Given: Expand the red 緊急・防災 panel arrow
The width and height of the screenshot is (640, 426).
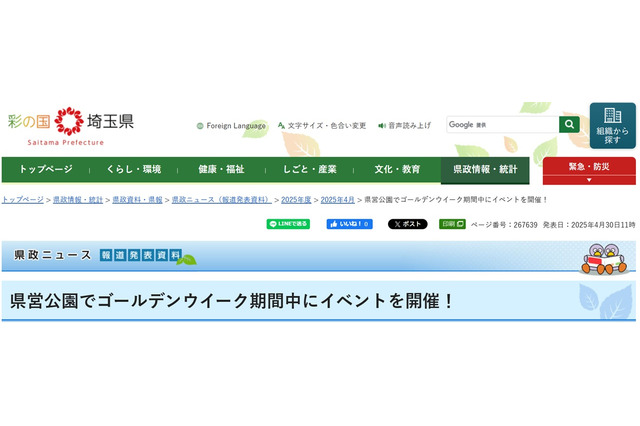Looking at the screenshot, I should tap(589, 180).
